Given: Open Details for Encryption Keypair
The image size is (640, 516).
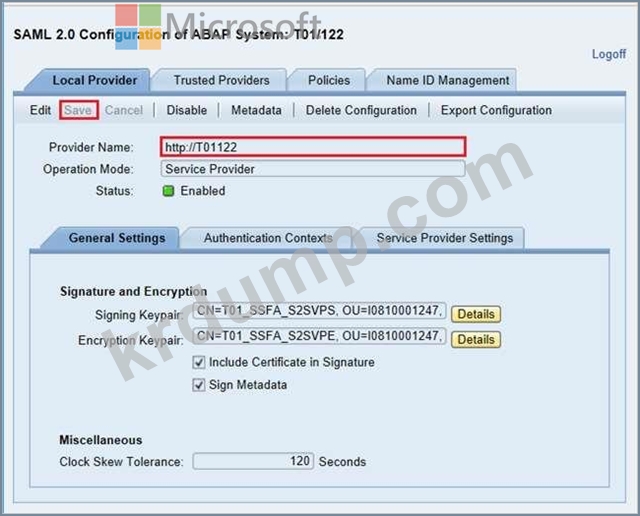Looking at the screenshot, I should coord(476,339).
